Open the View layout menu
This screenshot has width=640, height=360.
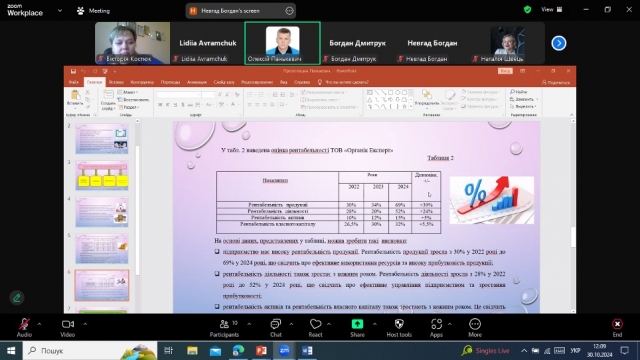click(552, 9)
